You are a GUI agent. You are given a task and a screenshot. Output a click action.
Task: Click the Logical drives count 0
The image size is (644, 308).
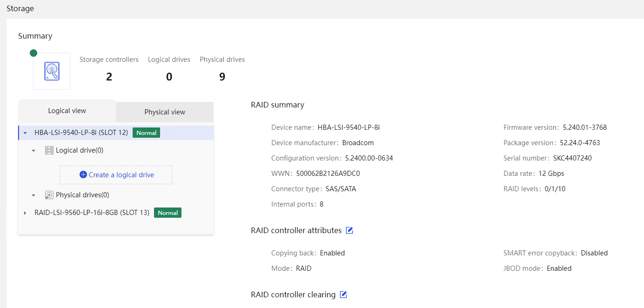pos(169,77)
